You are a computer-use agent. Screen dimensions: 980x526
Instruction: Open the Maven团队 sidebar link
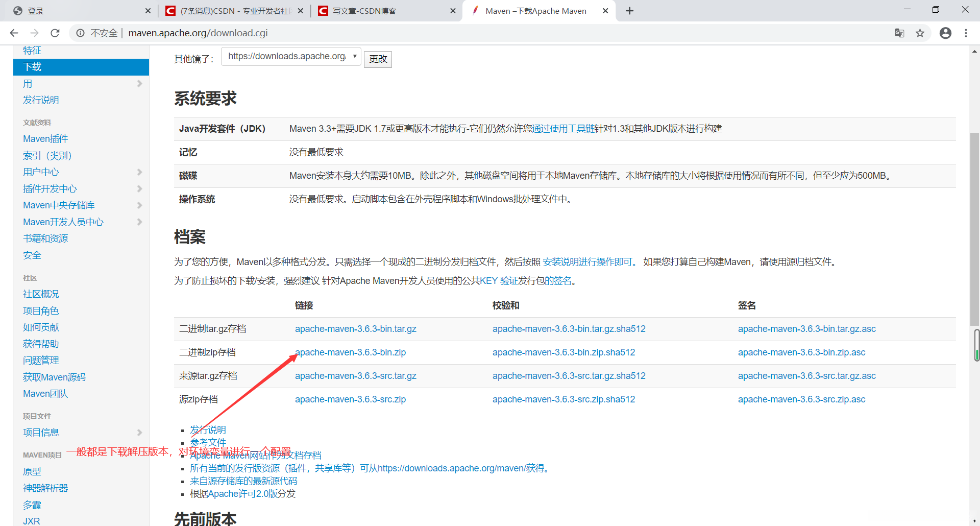(45, 394)
